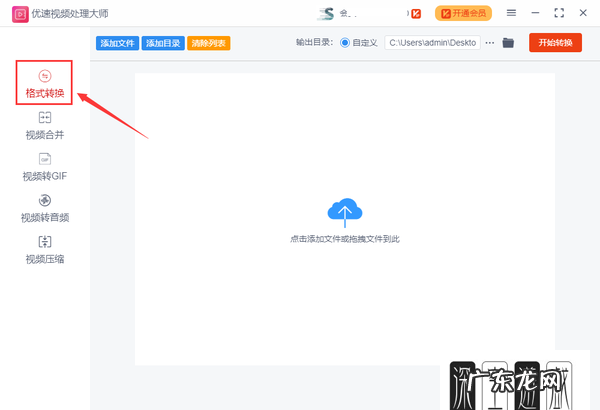
Task: Clear list with 清除列表 button
Action: [209, 43]
